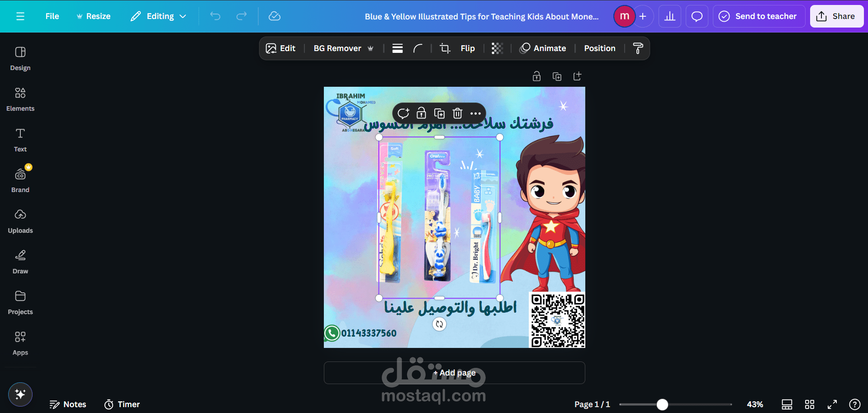Click the Magic assistant sparkle button
This screenshot has width=868, height=413.
(20, 394)
